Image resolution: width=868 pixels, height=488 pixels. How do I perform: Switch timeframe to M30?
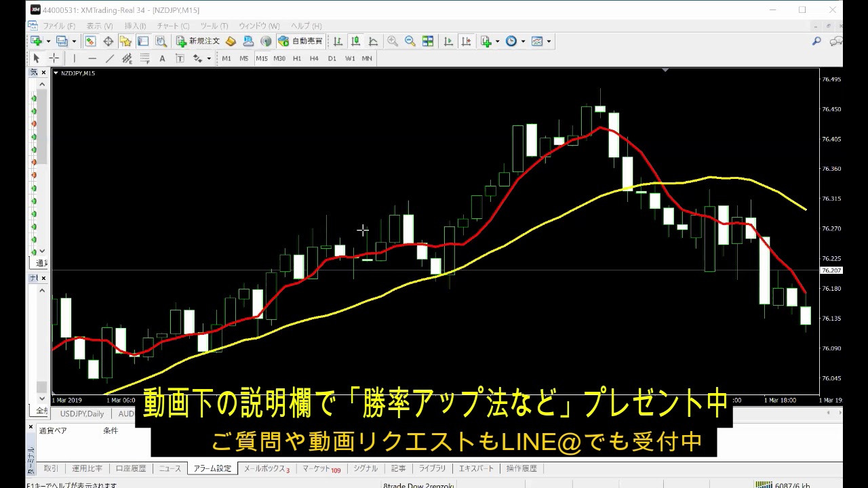[279, 58]
